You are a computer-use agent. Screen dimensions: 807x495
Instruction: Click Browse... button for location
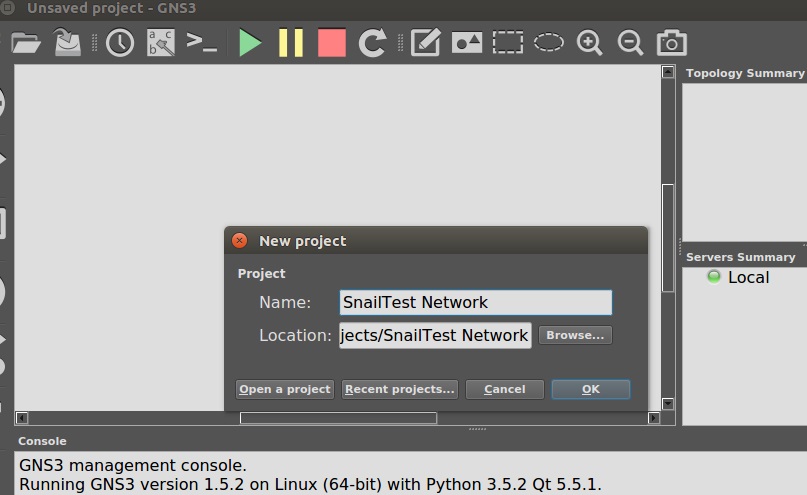pyautogui.click(x=575, y=335)
